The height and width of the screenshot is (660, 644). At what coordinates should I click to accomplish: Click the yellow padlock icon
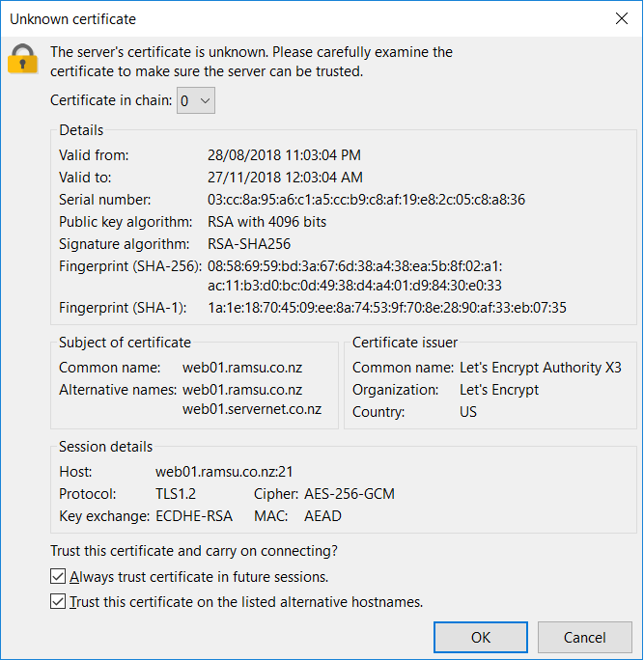tap(23, 60)
